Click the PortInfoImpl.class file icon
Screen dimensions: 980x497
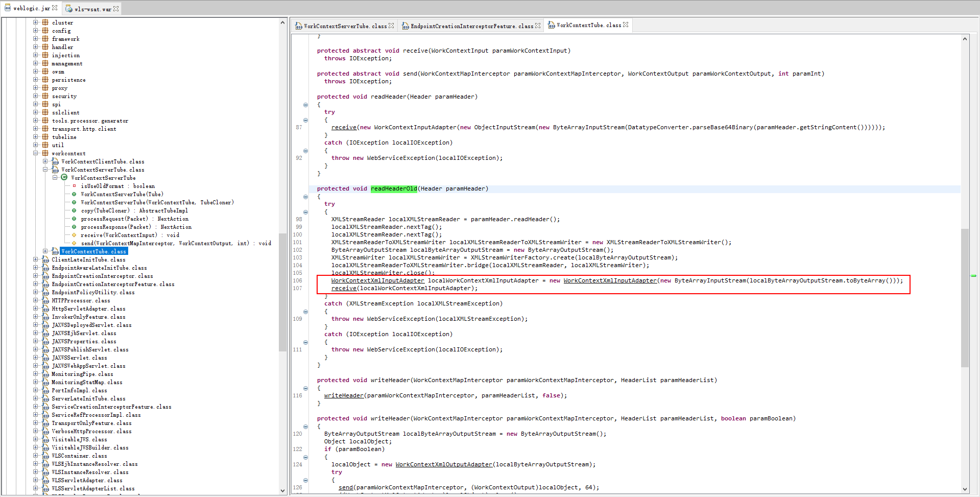(45, 390)
